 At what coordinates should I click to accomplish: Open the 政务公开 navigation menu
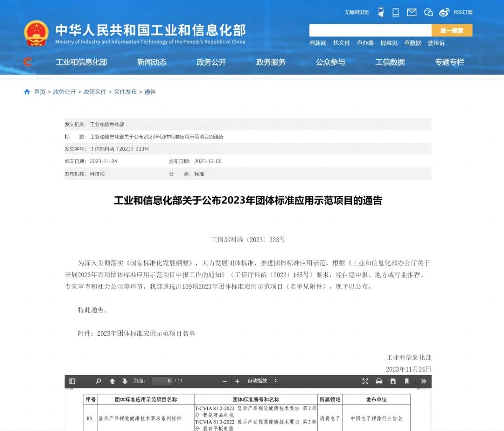coord(211,62)
